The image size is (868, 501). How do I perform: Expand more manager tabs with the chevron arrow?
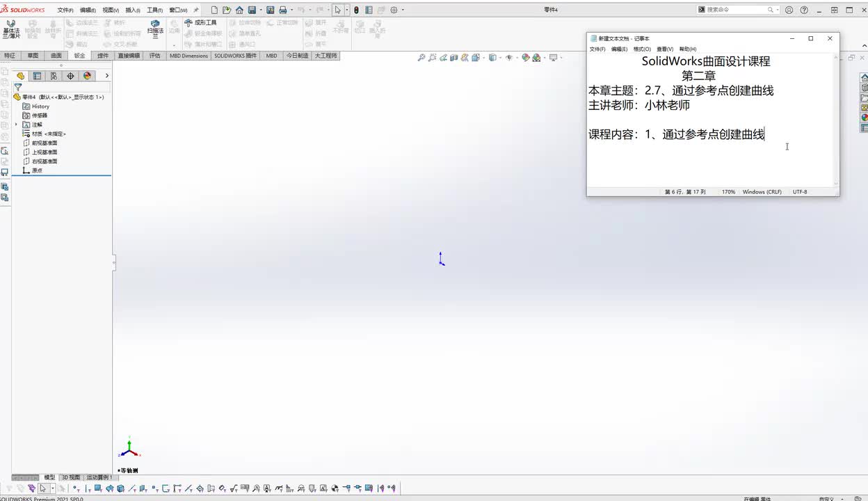[x=106, y=76]
